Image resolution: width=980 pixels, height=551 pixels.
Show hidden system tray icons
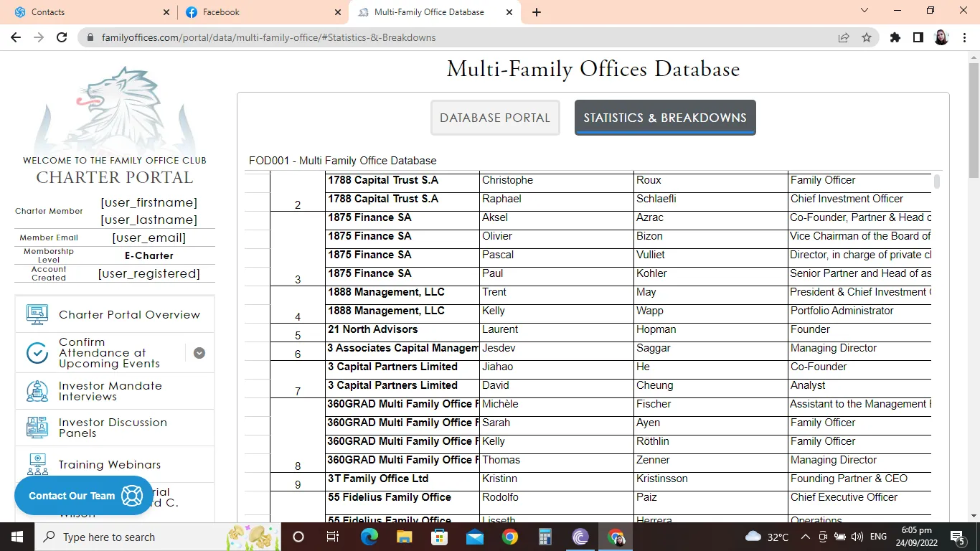[x=806, y=537]
